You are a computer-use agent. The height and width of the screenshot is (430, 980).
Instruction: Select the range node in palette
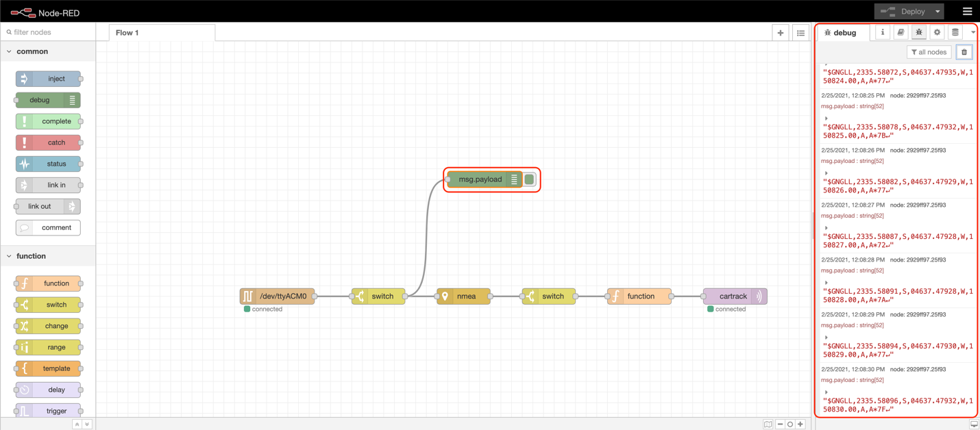(48, 347)
